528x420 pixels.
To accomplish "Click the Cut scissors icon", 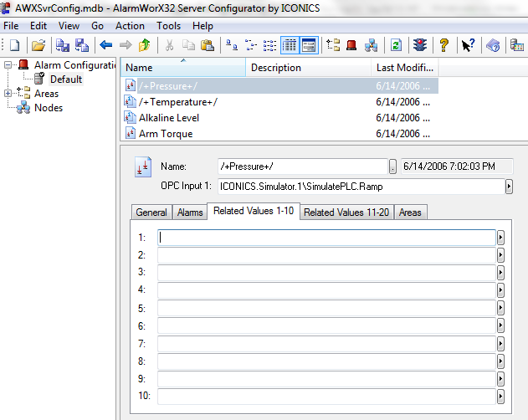I will (169, 45).
